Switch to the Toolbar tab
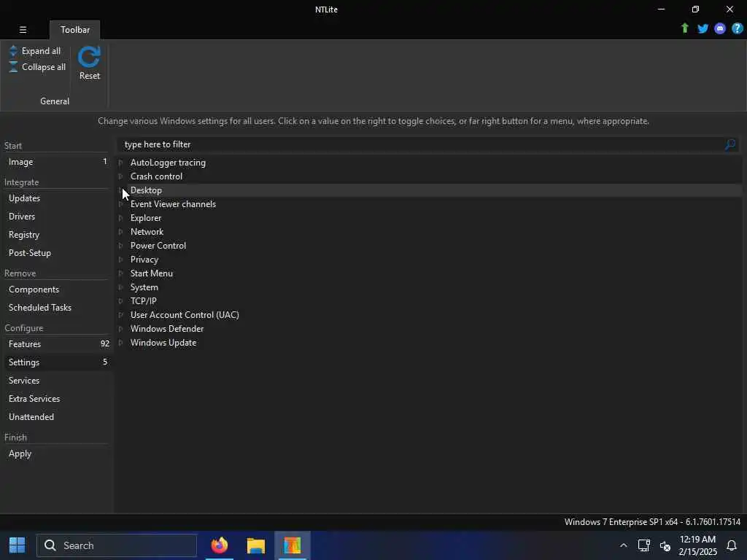747x560 pixels. click(x=75, y=29)
